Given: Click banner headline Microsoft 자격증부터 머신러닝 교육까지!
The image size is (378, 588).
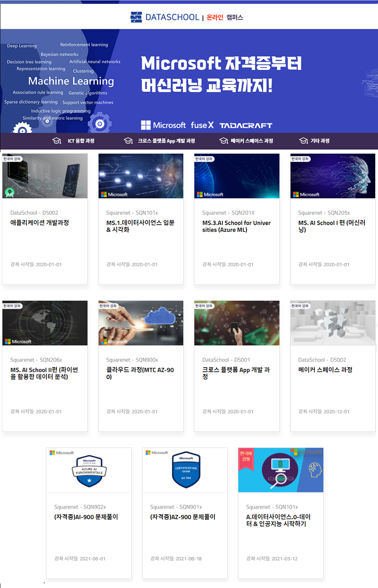Looking at the screenshot, I should click(x=221, y=75).
